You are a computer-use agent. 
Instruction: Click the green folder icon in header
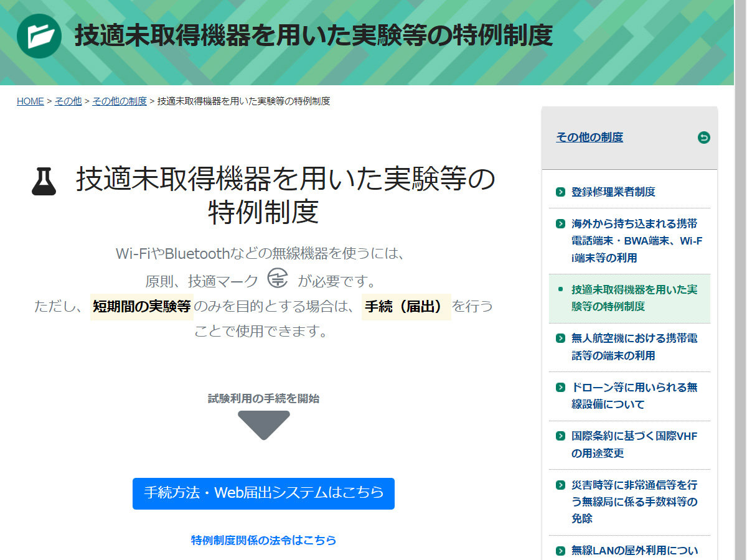point(39,35)
